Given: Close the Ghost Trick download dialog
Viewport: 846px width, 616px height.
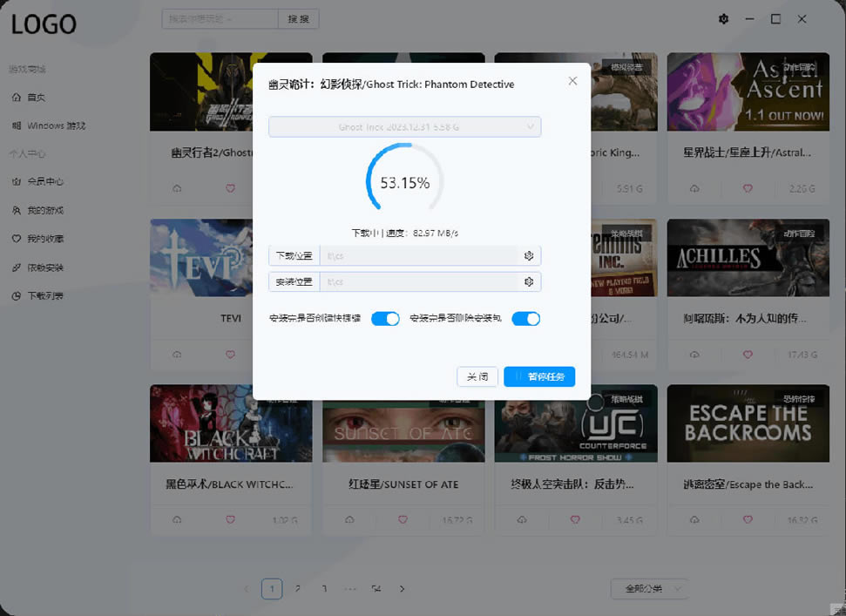Looking at the screenshot, I should 572,81.
